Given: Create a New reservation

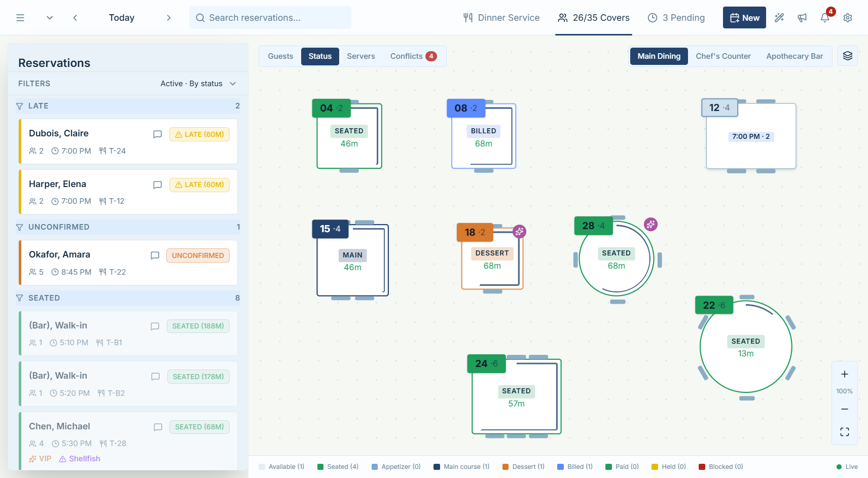Looking at the screenshot, I should click(744, 18).
